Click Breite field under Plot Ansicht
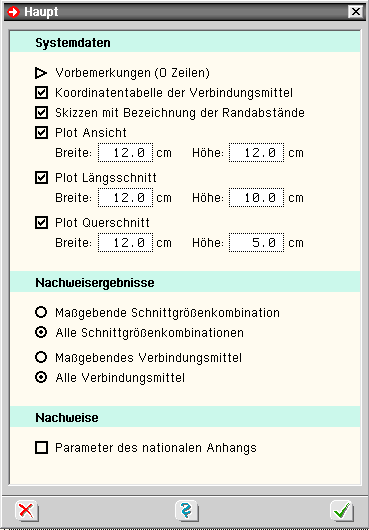The width and height of the screenshot is (369, 530). (125, 153)
